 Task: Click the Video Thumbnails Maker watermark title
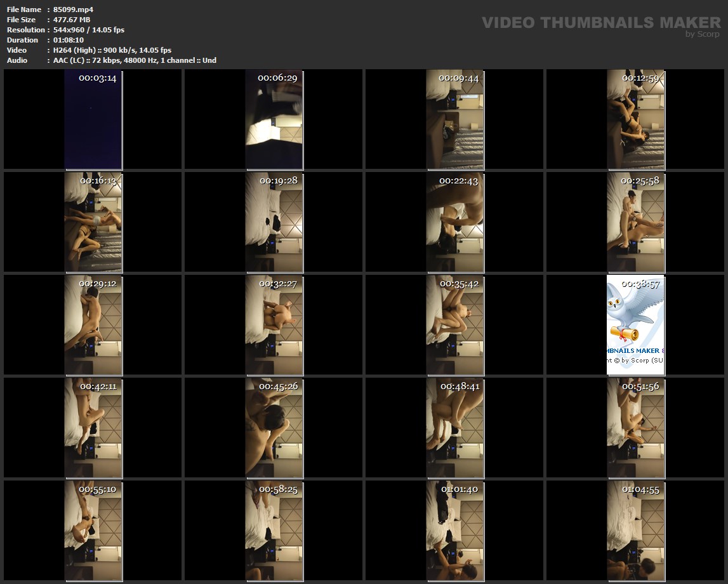(600, 22)
